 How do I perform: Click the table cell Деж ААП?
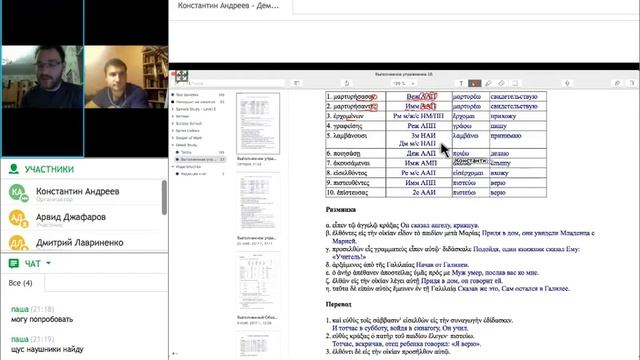[419, 153]
